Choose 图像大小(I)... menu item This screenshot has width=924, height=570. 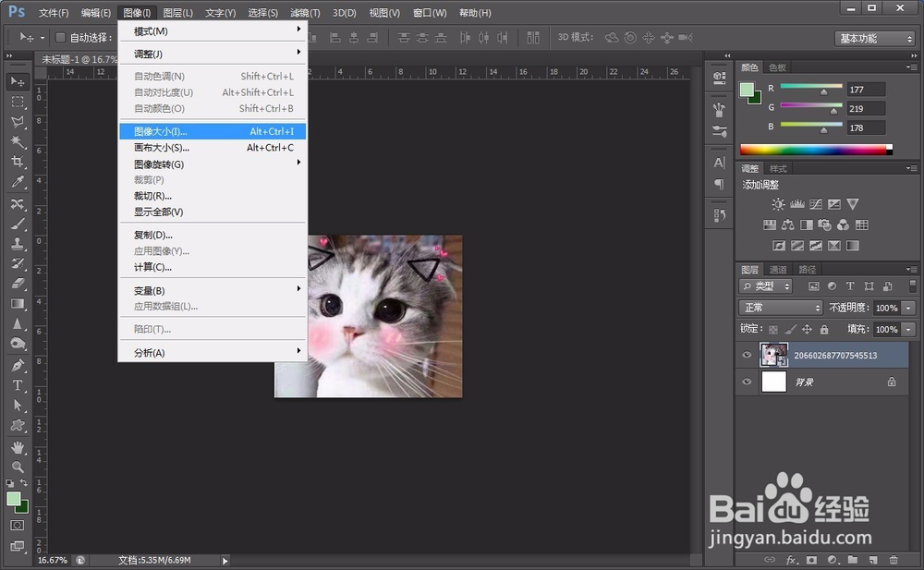(x=213, y=131)
